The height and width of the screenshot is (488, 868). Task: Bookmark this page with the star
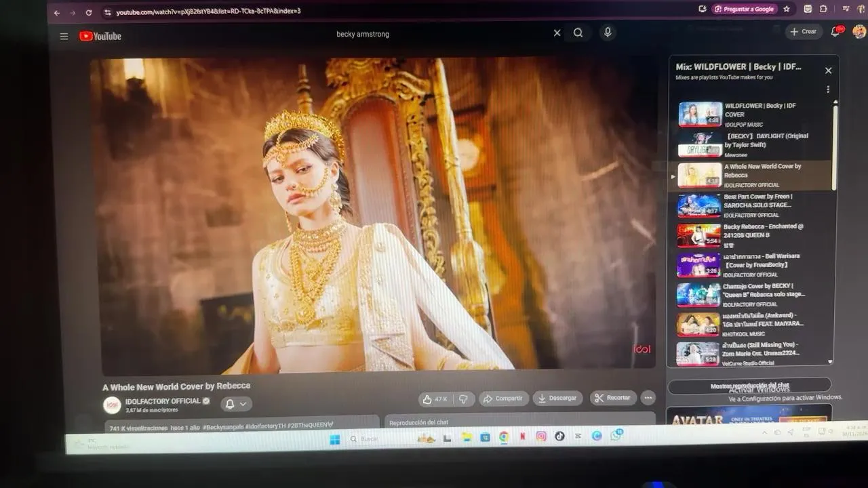click(x=787, y=9)
